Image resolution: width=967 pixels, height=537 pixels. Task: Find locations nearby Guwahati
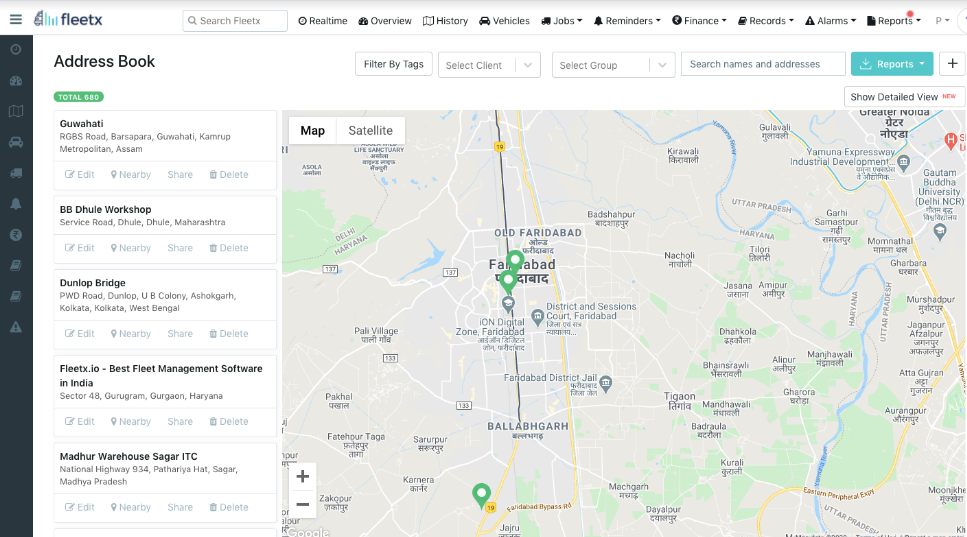pos(131,174)
